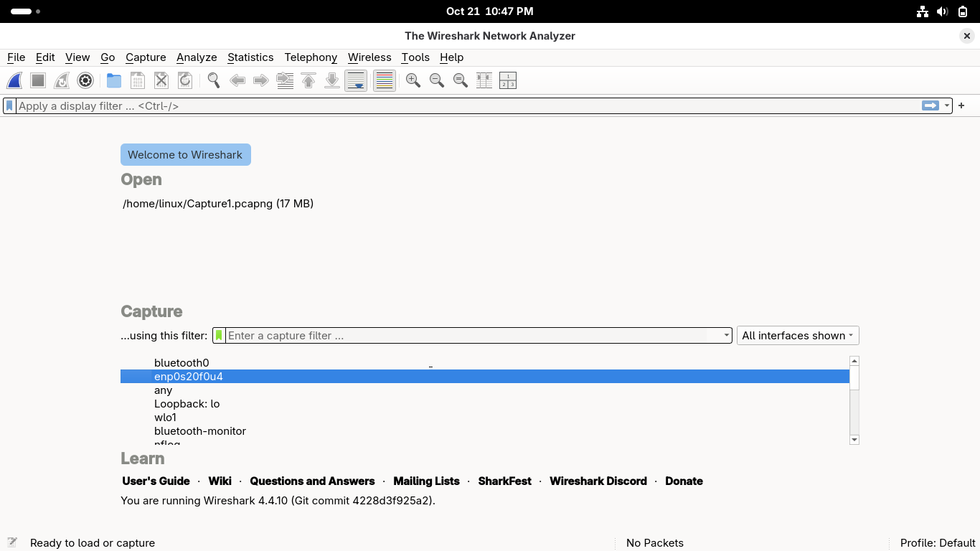Open the All interfaces shown dropdown
Viewport: 980px width, 551px height.
pos(797,336)
